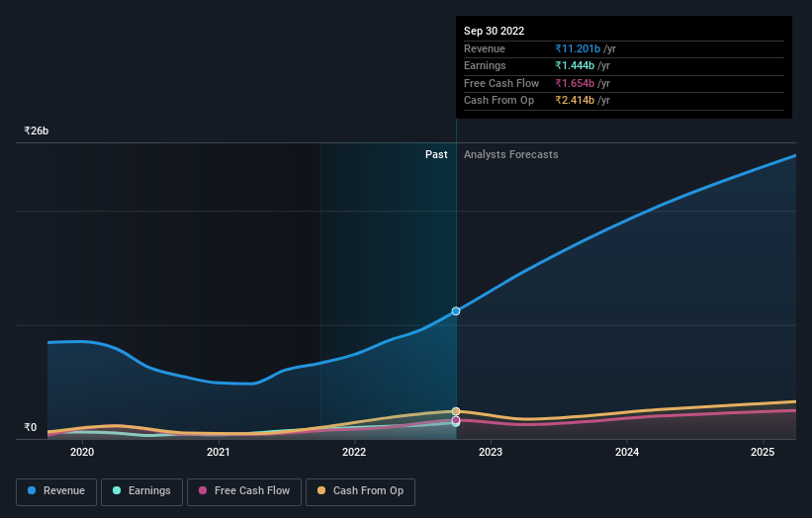
Task: Click the Revenue row label in tooltip
Action: (485, 48)
